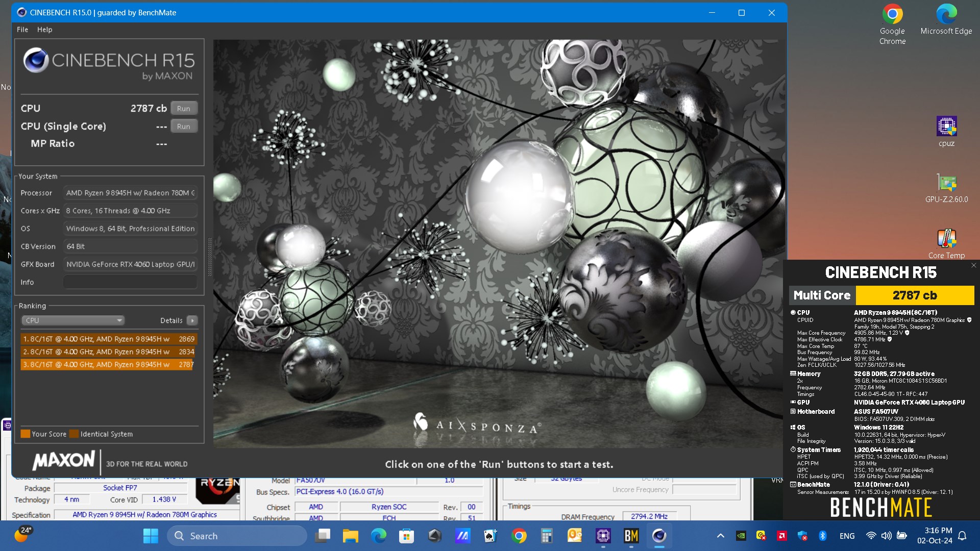Image resolution: width=980 pixels, height=551 pixels.
Task: Open the volume tray icon
Action: [x=887, y=536]
